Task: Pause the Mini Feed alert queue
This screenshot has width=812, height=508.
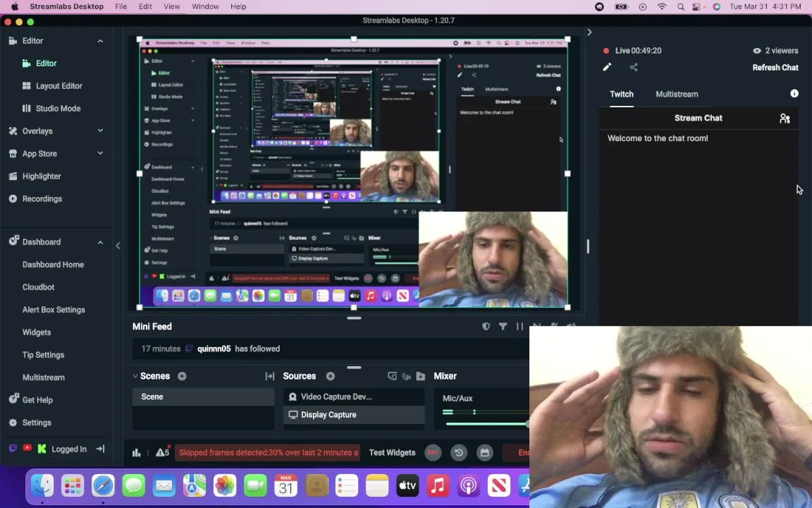Action: (519, 326)
